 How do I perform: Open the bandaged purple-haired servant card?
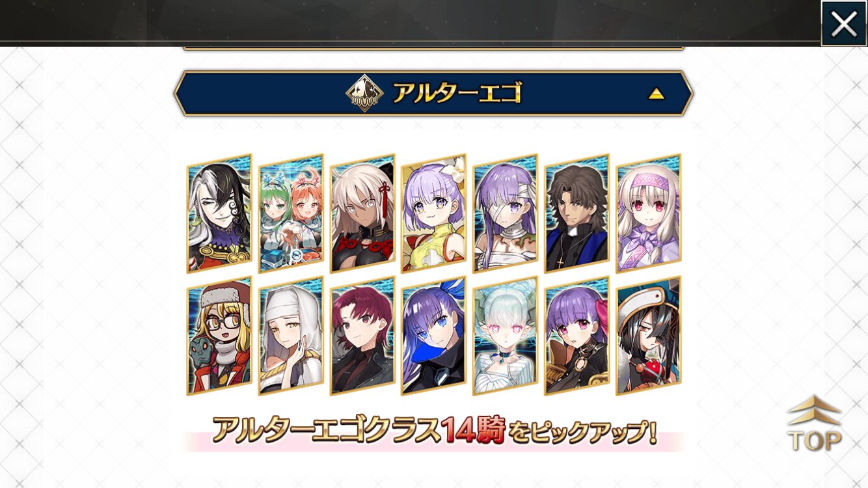point(506,214)
